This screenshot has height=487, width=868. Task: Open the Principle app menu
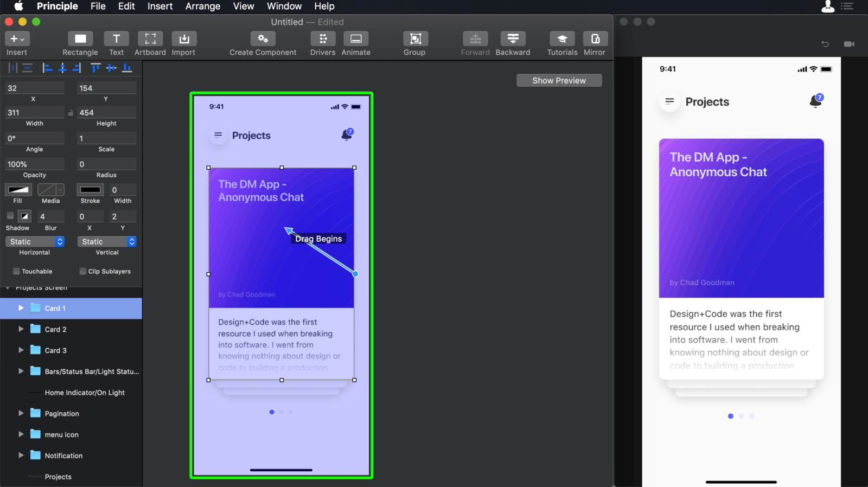pyautogui.click(x=58, y=7)
